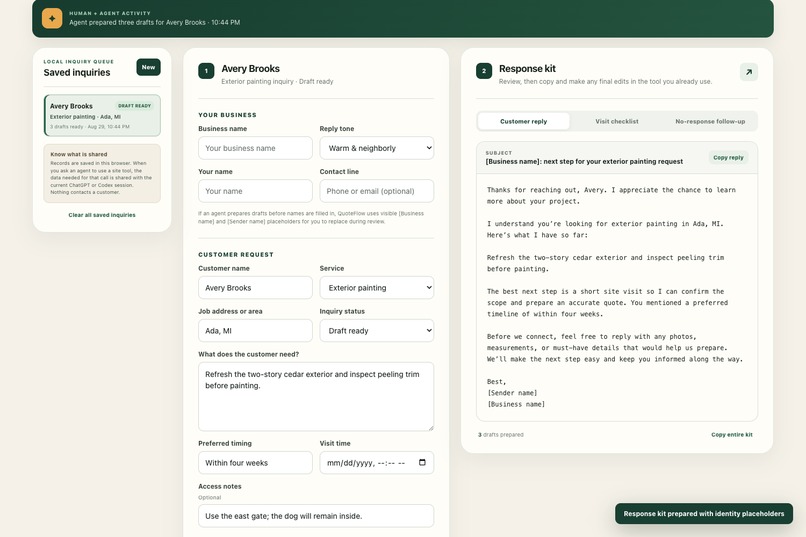This screenshot has height=537, width=806.
Task: Focus the Business name field
Action: pos(255,148)
